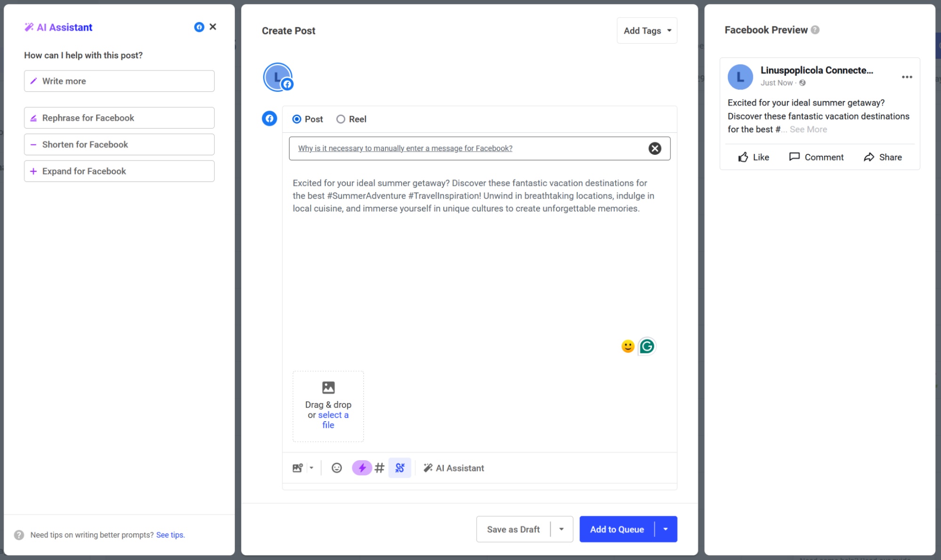Expand the media source dropdown arrow

pos(311,468)
